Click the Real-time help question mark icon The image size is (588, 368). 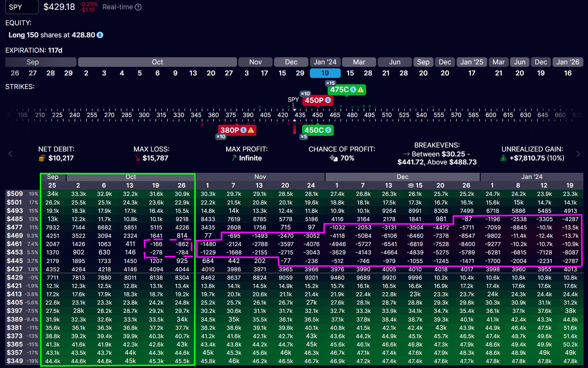[138, 7]
